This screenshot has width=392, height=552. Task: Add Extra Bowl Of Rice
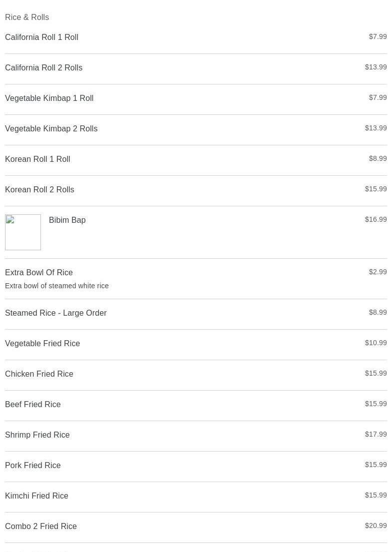point(39,273)
